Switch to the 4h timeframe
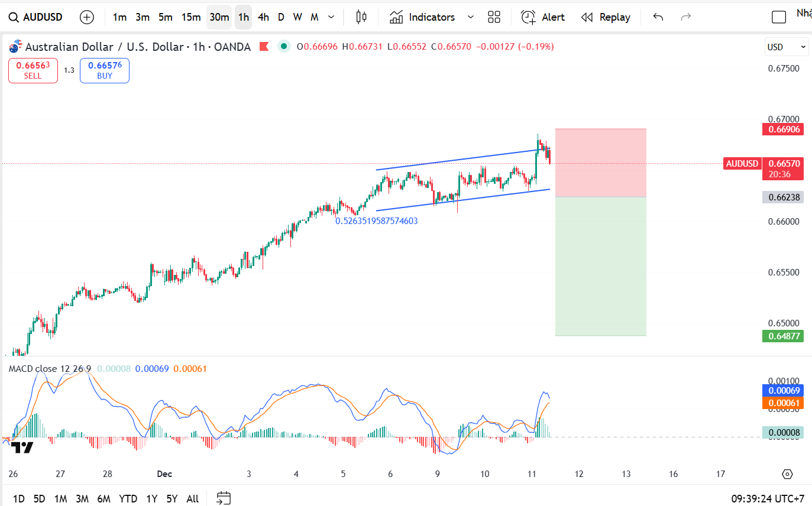This screenshot has height=506, width=812. 263,17
